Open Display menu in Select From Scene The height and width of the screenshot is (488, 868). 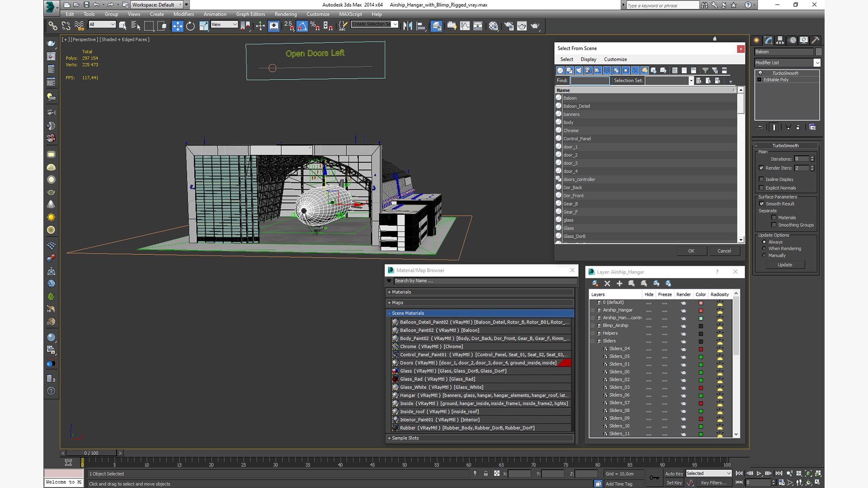[588, 59]
